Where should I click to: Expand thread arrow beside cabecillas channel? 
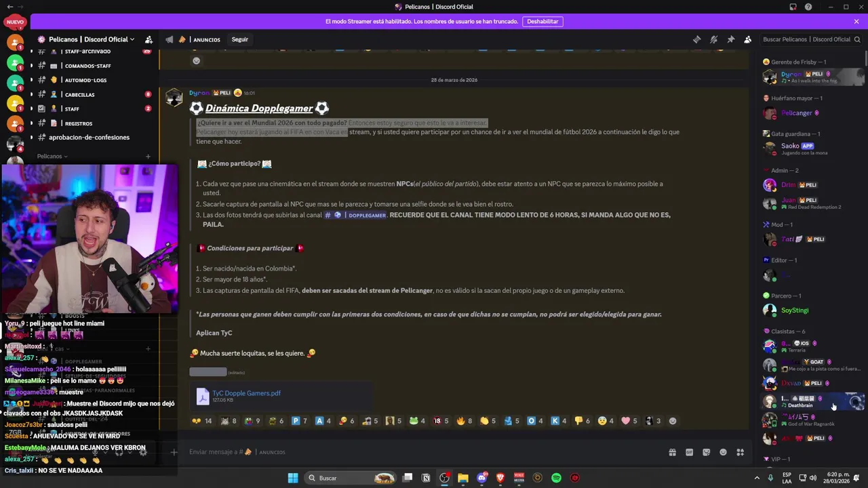coord(31,94)
